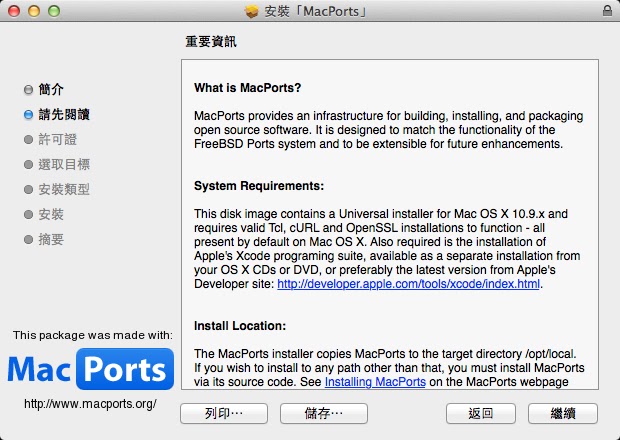Click the 重要資訊 heading
620x440 pixels.
point(211,42)
